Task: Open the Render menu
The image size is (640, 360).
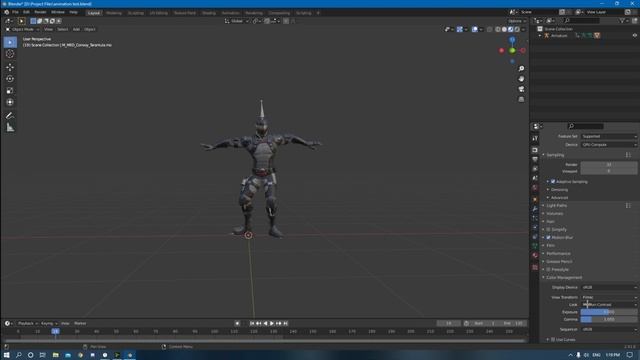Action: (x=40, y=12)
